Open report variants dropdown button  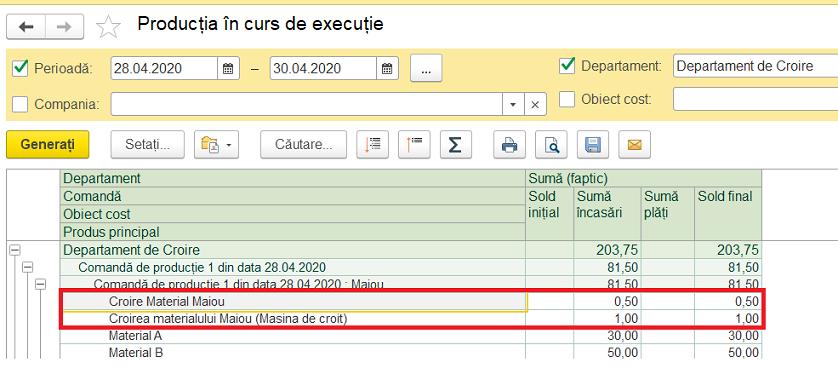216,145
